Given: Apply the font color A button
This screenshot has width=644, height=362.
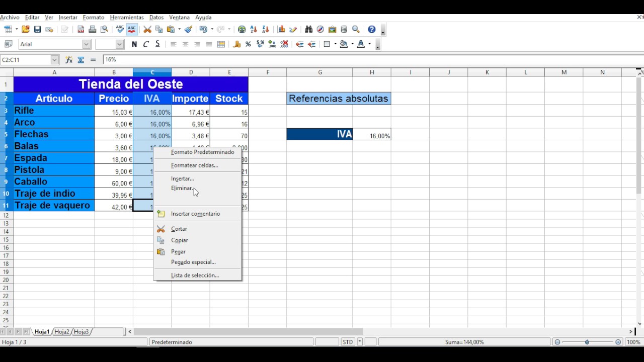Looking at the screenshot, I should click(361, 44).
